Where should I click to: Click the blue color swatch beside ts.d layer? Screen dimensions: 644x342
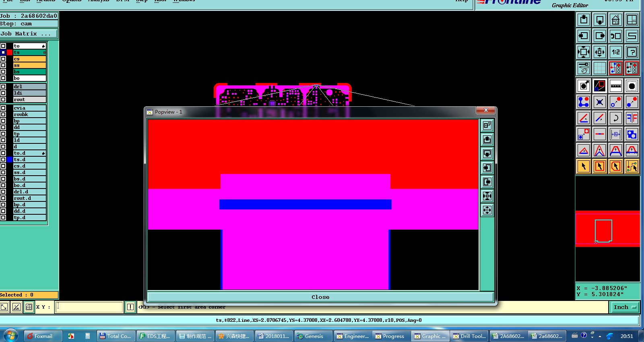pyautogui.click(x=10, y=160)
